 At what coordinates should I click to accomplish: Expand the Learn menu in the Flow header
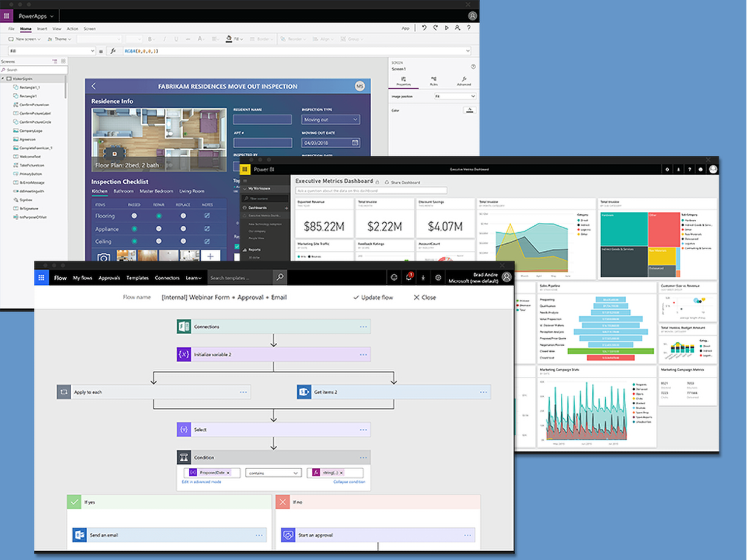194,278
